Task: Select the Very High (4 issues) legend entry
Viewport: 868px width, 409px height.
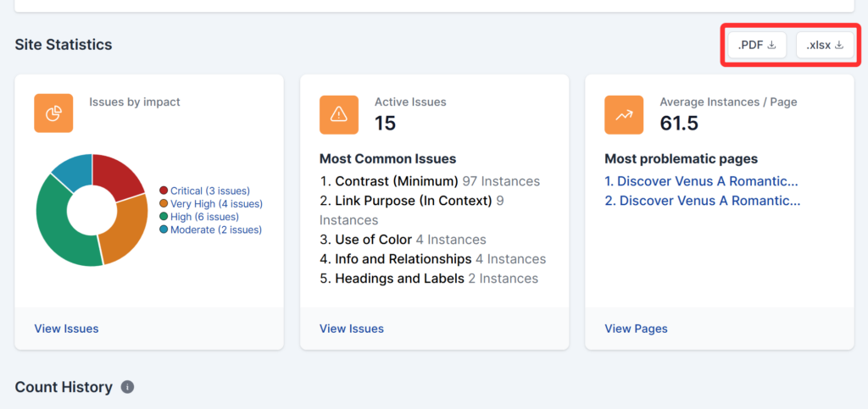Action: tap(215, 204)
